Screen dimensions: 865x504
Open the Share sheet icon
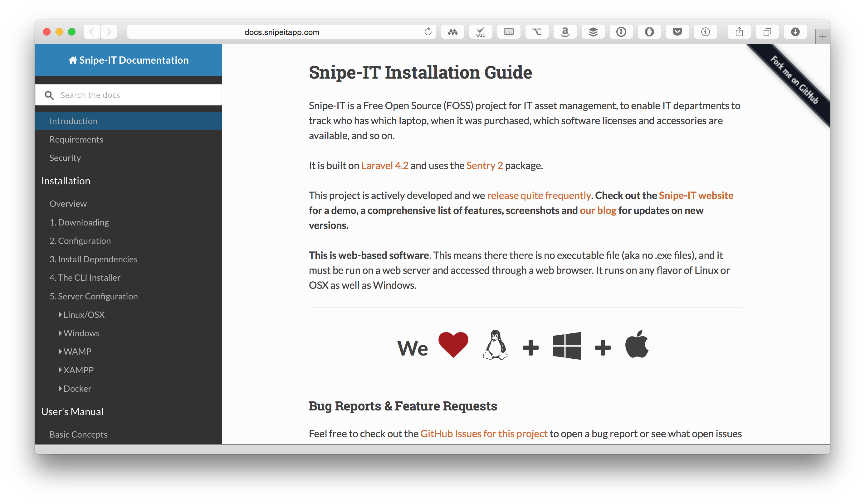coord(739,32)
